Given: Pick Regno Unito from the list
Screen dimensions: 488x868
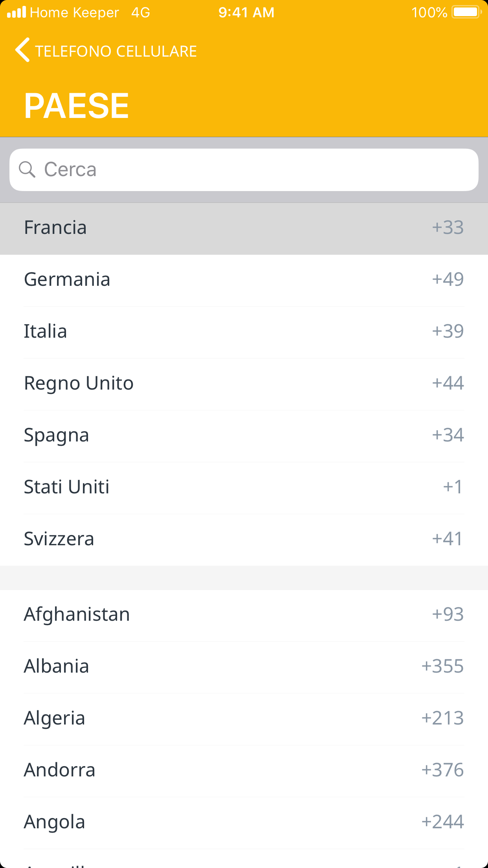Looking at the screenshot, I should tap(244, 384).
